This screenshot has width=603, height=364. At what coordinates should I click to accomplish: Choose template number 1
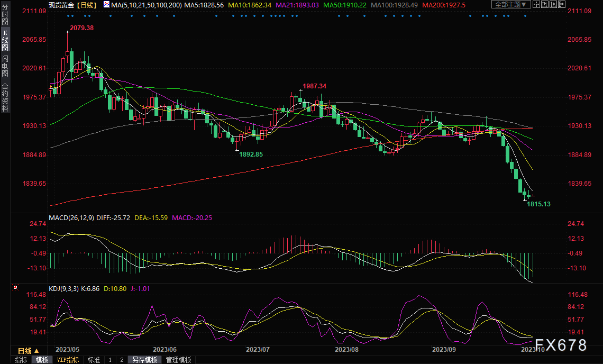(x=110, y=360)
